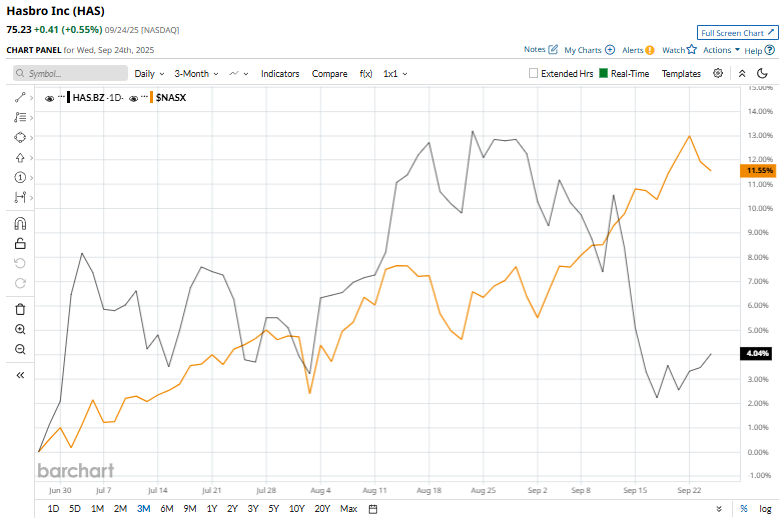This screenshot has height=523, width=782.
Task: Select the numbered label tool
Action: pos(20,177)
